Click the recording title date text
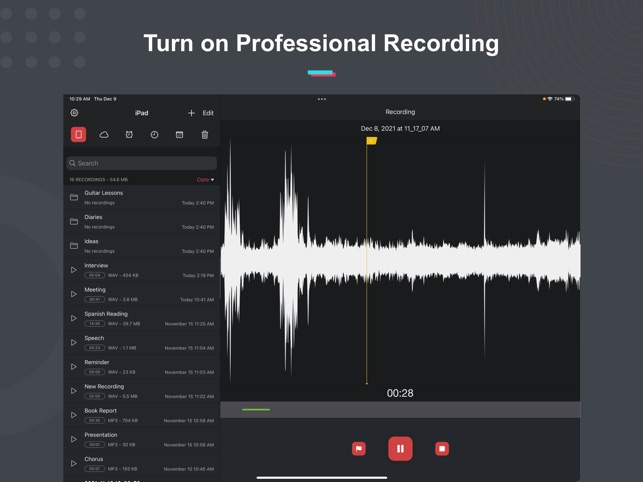Viewport: 643px width, 482px height. tap(400, 128)
